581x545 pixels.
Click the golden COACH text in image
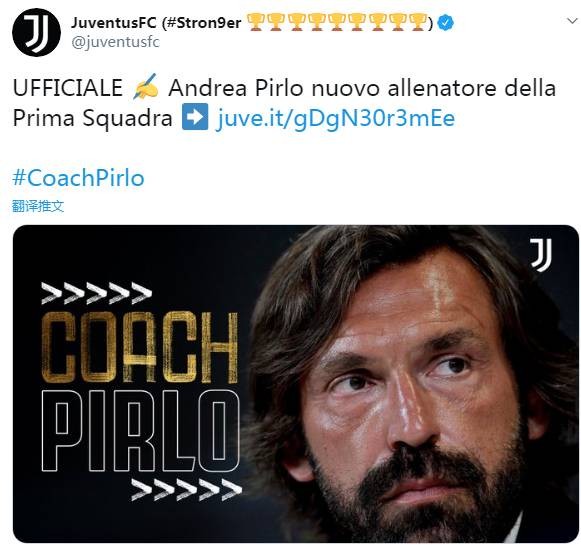point(139,347)
